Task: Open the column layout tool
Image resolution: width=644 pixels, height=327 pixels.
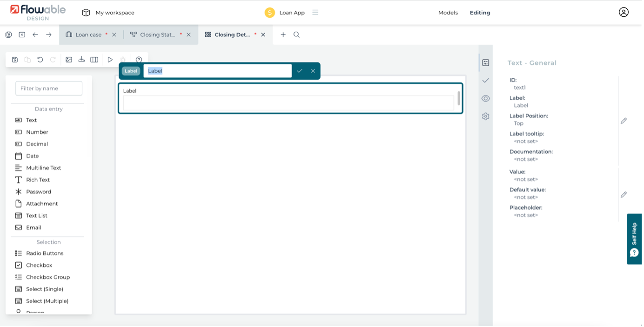Action: tap(94, 59)
